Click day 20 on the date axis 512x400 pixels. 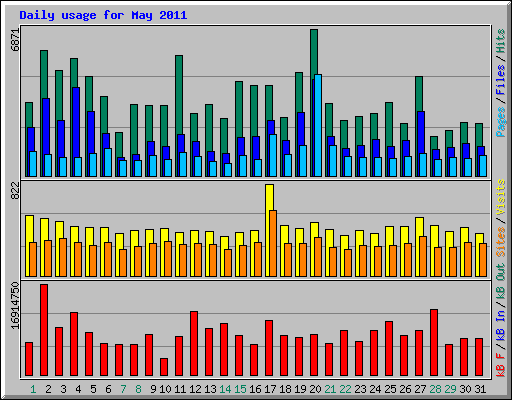pyautogui.click(x=315, y=389)
